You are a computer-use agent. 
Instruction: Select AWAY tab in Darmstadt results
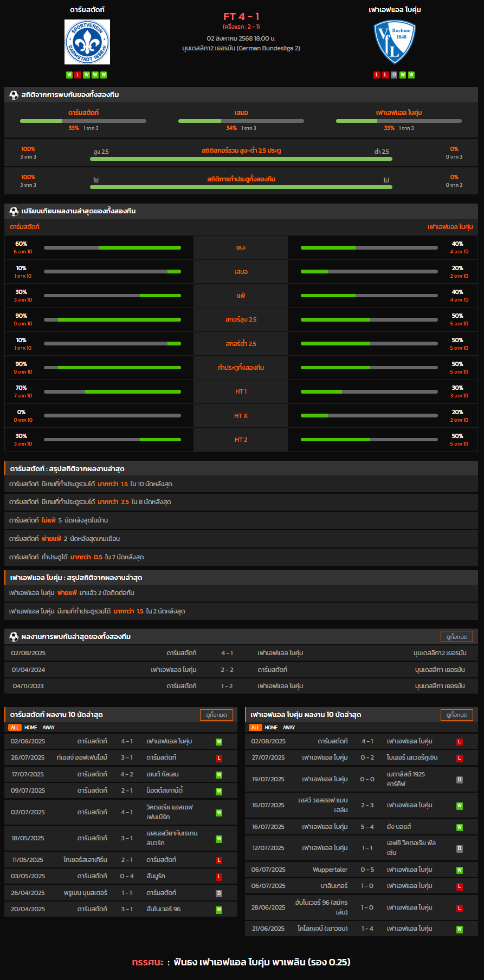tap(49, 728)
